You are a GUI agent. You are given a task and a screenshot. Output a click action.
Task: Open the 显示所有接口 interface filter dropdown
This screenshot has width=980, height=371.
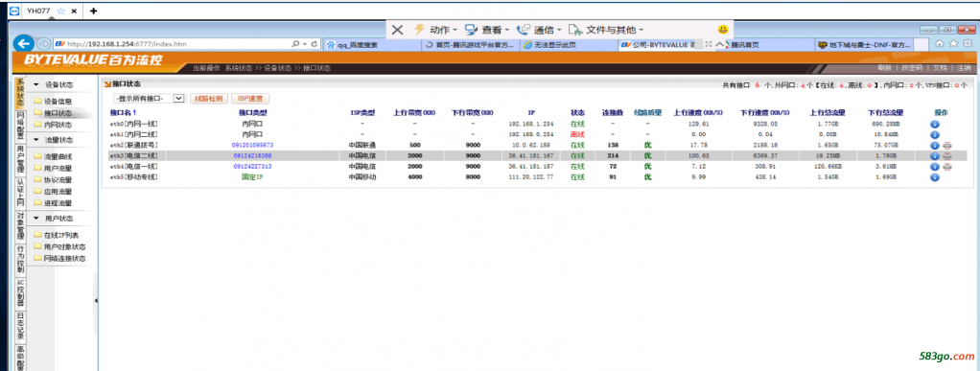(x=149, y=98)
